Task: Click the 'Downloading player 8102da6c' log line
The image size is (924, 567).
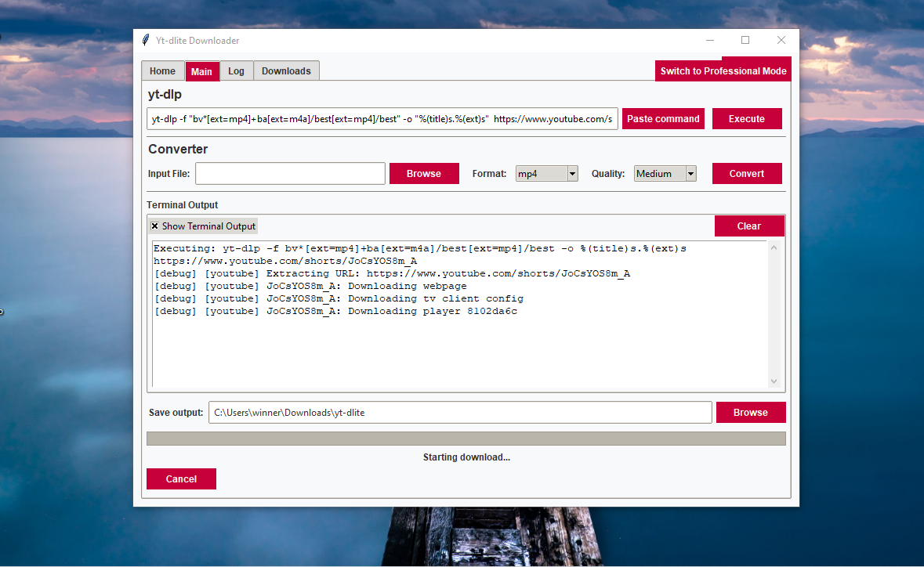Action: point(336,312)
